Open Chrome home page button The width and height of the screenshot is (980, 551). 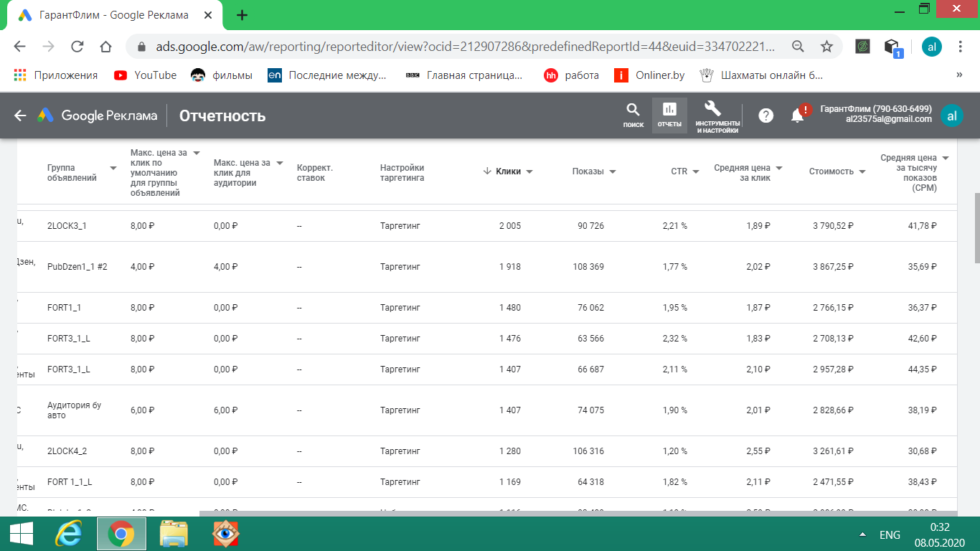pyautogui.click(x=105, y=47)
